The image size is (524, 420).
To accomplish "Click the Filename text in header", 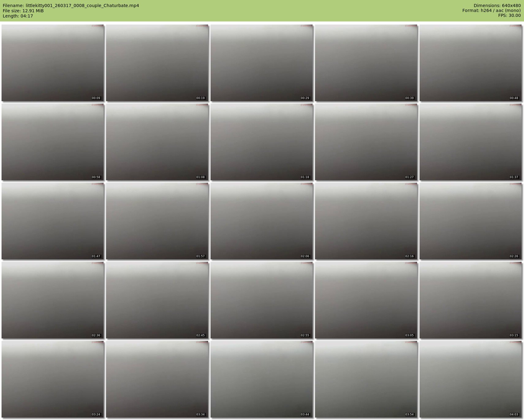I will click(71, 6).
